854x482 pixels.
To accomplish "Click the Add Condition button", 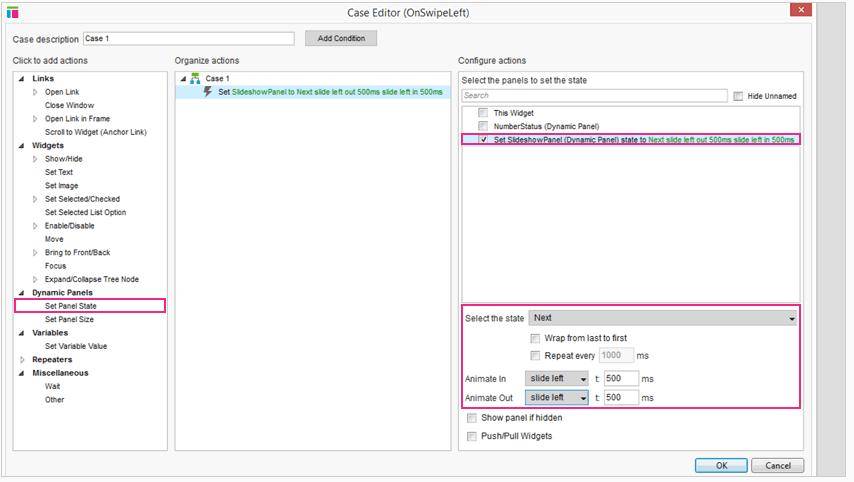I will (x=341, y=38).
